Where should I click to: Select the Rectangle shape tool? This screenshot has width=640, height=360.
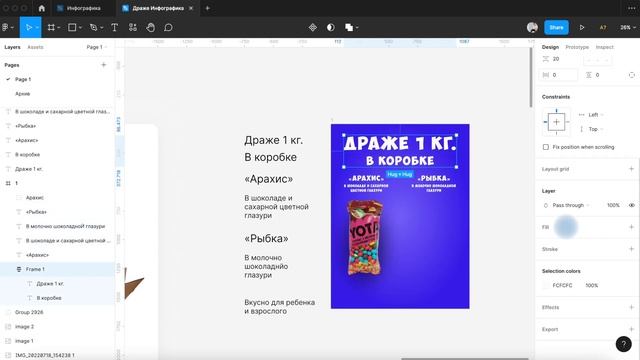pos(72,27)
